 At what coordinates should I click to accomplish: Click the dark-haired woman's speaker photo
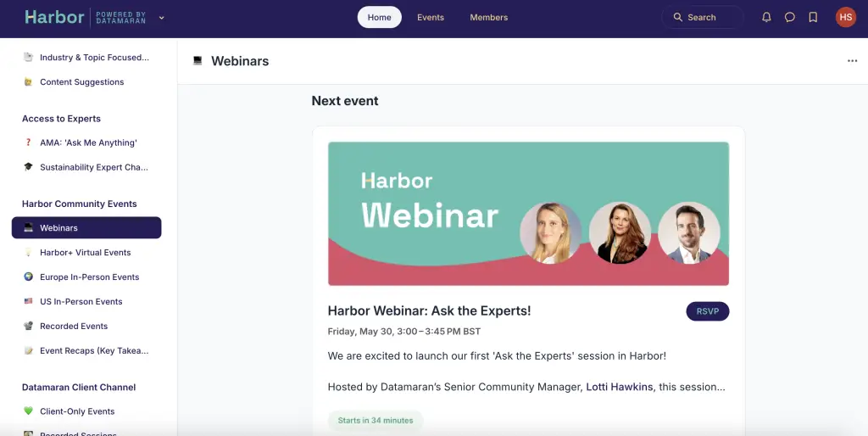620,232
